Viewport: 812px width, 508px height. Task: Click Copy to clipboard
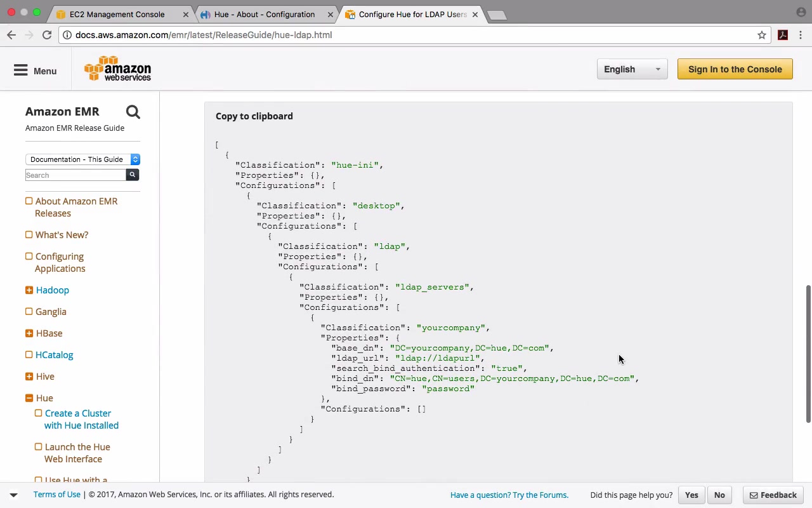click(254, 116)
